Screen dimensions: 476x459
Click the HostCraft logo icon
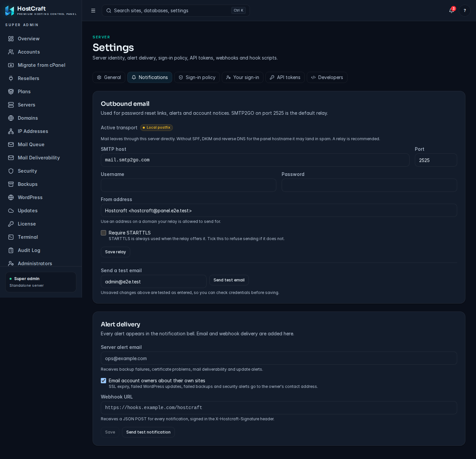pos(10,11)
